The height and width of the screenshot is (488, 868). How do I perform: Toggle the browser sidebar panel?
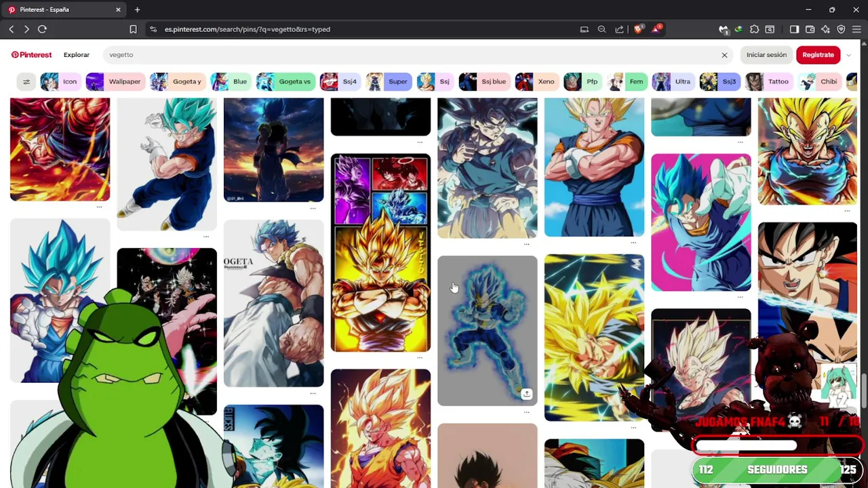[x=794, y=29]
